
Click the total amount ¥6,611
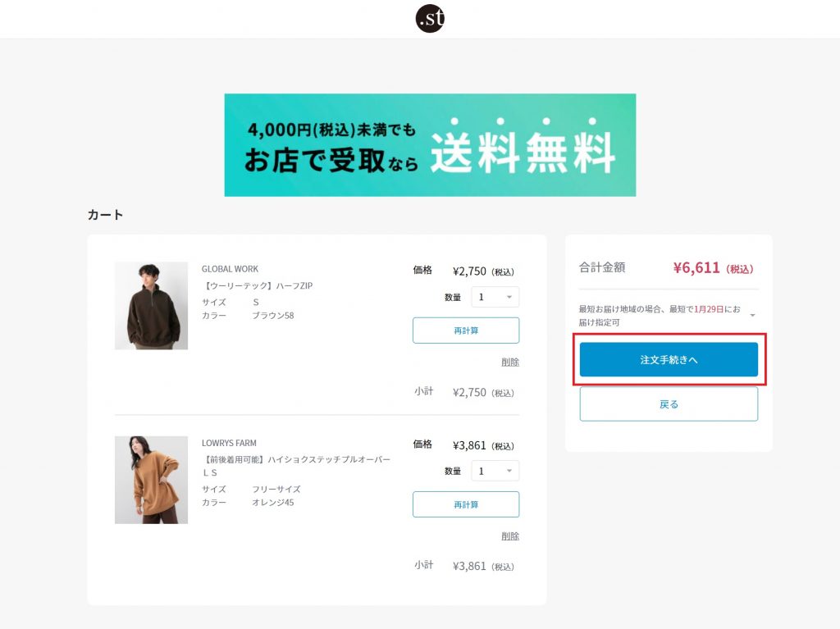(696, 268)
